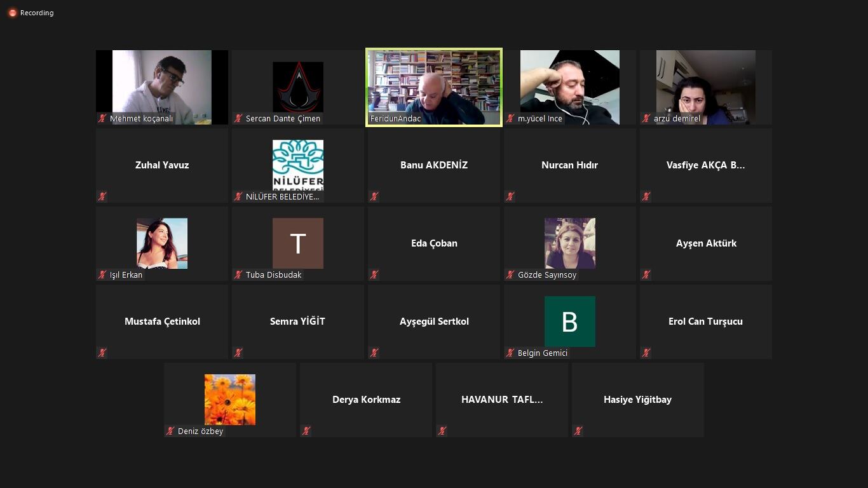Click Gözde Sayınsoy's profile photo
Screen dimensions: 868x488
tap(570, 243)
